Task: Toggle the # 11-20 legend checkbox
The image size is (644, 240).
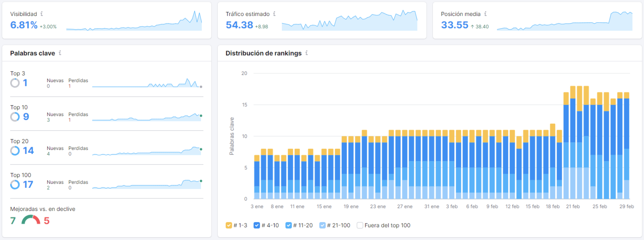Action: coord(288,225)
